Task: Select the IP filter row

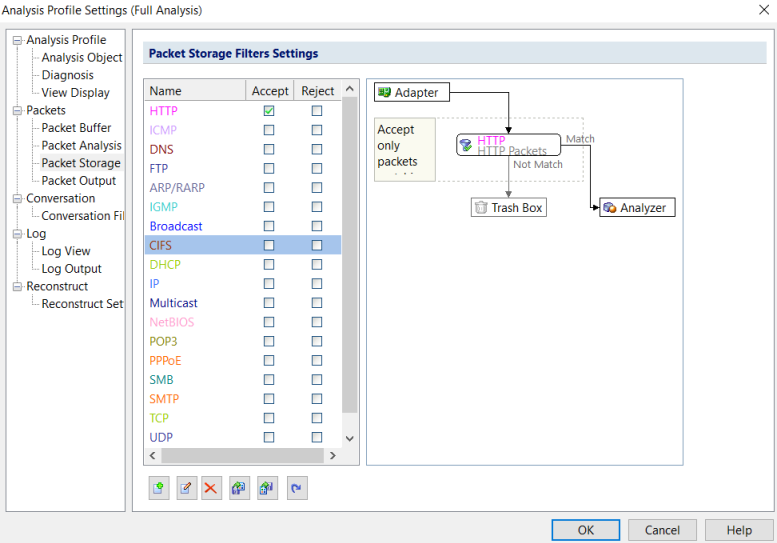Action: [243, 283]
